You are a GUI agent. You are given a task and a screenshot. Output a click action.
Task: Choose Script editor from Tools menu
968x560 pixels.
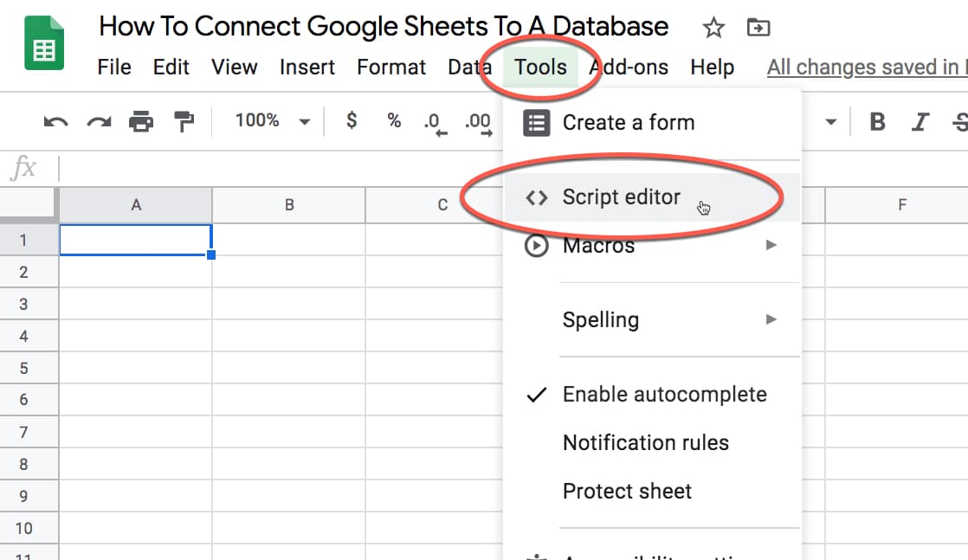(x=621, y=197)
